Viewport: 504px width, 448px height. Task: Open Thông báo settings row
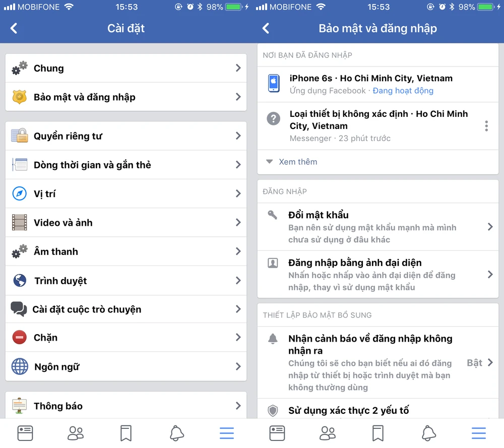tap(126, 405)
